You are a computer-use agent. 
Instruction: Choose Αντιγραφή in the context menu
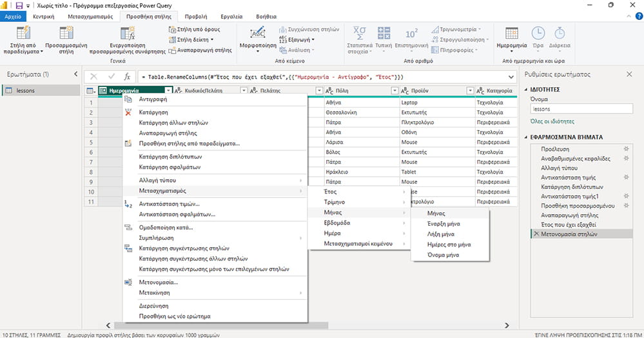point(215,99)
